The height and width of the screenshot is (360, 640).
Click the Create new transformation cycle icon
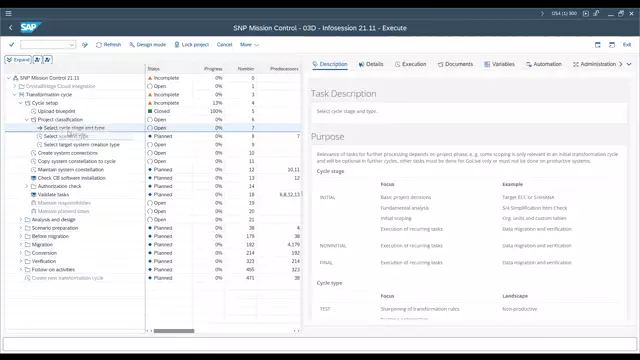[x=28, y=278]
